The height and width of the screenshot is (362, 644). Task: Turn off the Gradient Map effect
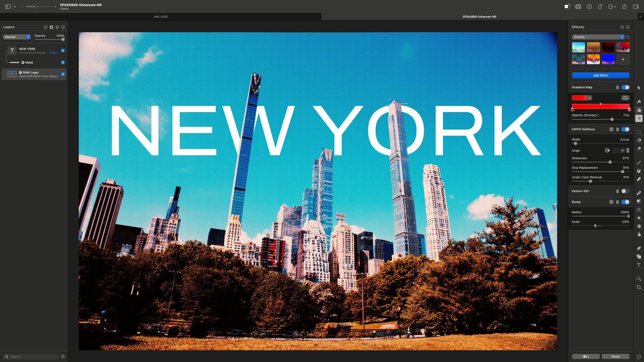point(625,87)
